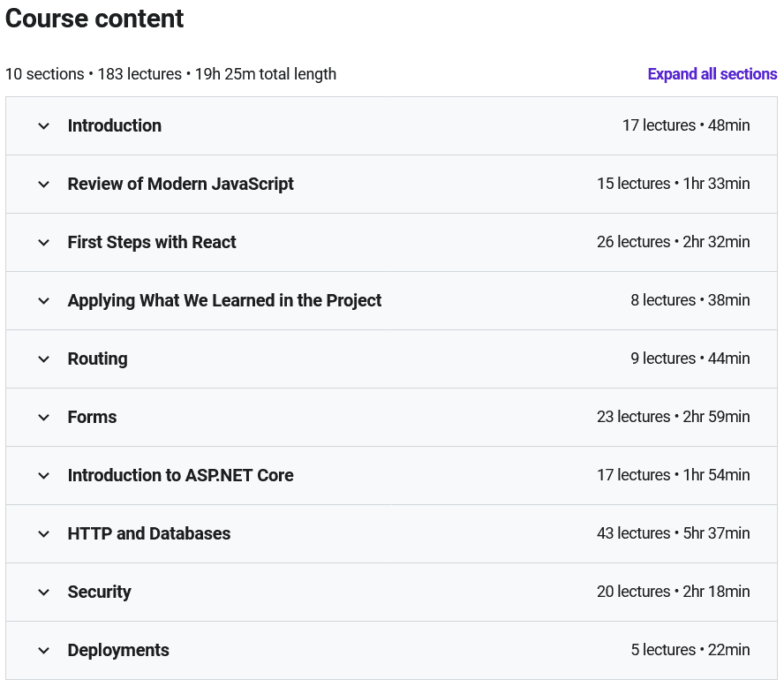Click the '10 sections • 183 lectures' summary line
This screenshot has height=687, width=784.
[x=170, y=74]
